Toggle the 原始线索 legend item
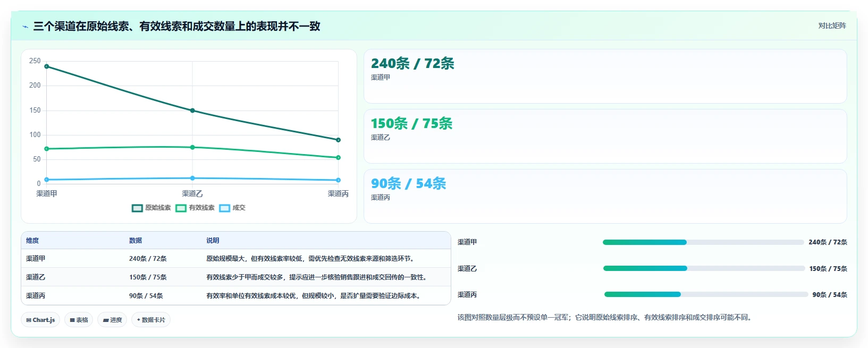The image size is (868, 348). [x=151, y=208]
